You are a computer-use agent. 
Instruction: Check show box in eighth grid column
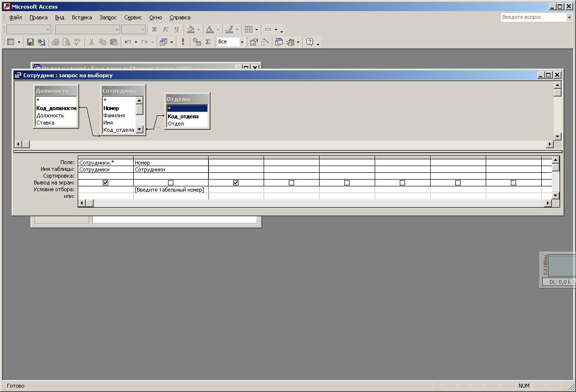tap(514, 182)
